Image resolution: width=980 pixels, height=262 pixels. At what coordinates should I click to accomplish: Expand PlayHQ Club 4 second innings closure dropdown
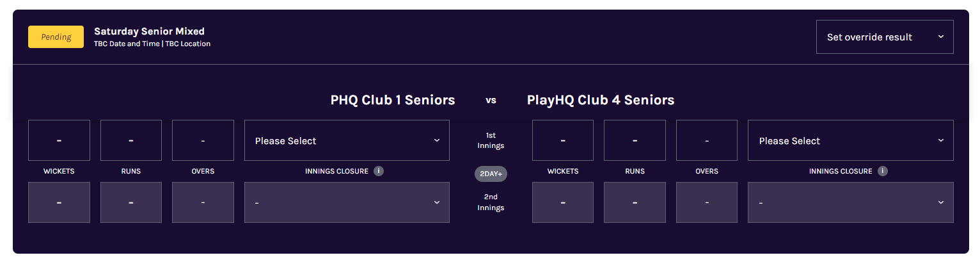(x=850, y=202)
